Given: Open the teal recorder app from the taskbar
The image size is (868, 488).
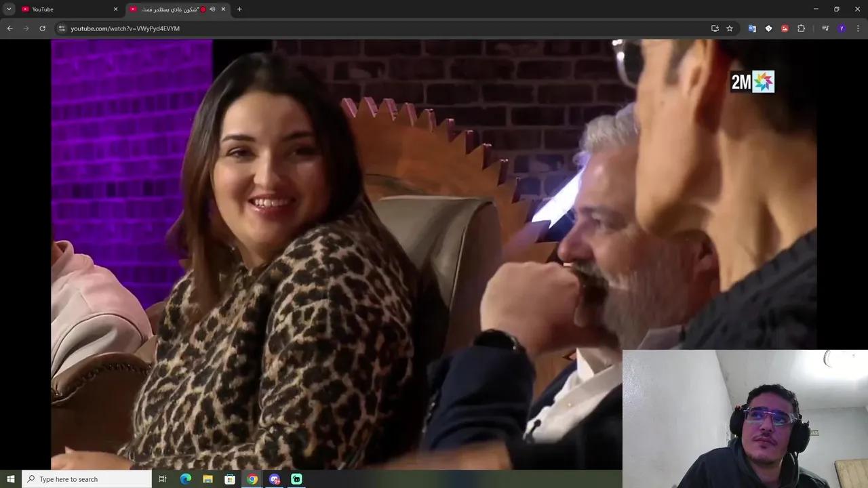Looking at the screenshot, I should (297, 479).
